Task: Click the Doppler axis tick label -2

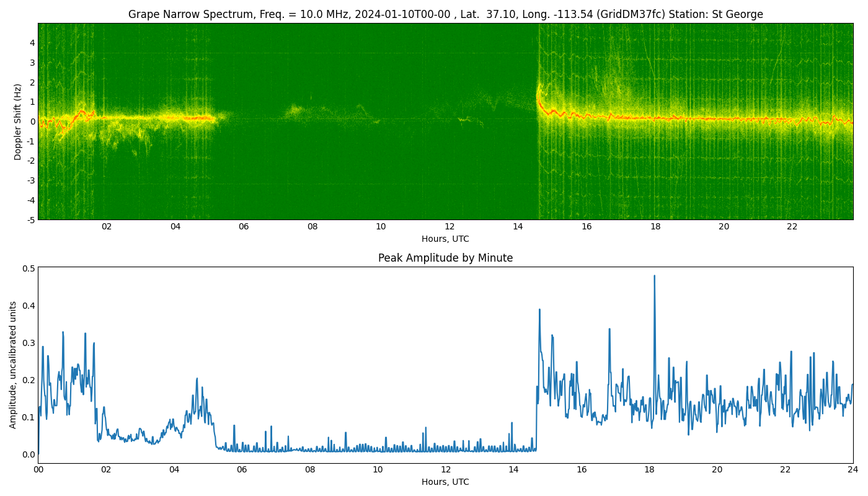Action: tap(30, 161)
